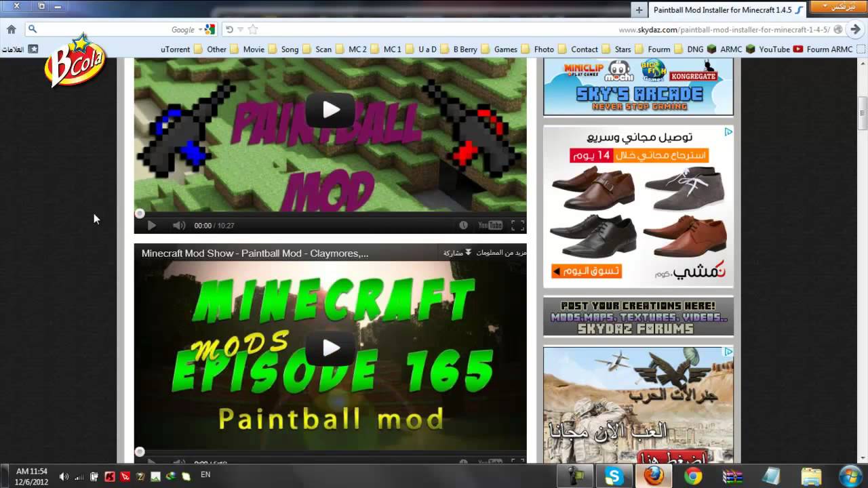The width and height of the screenshot is (868, 488).
Task: Click the EN language indicator
Action: [205, 474]
